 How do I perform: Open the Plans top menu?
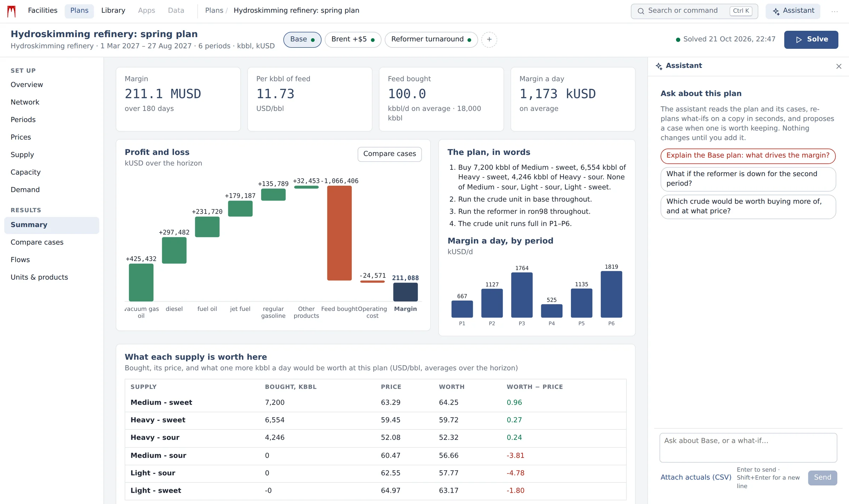[79, 11]
